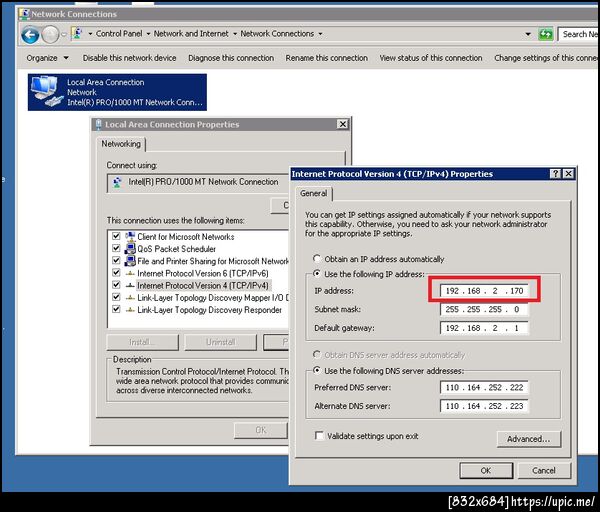
Task: Click the forward navigation arrow button
Action: pyautogui.click(x=50, y=35)
